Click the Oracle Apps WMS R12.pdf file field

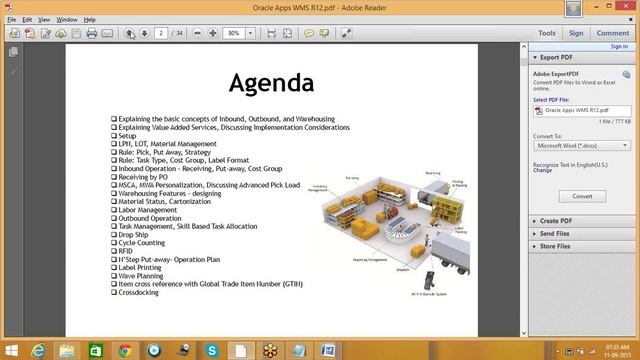click(x=582, y=111)
